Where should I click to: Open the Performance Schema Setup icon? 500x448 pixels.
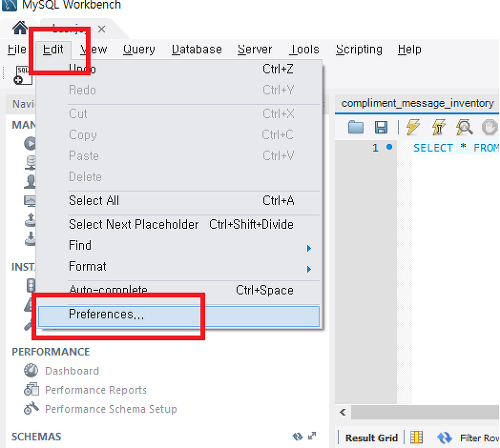31,408
